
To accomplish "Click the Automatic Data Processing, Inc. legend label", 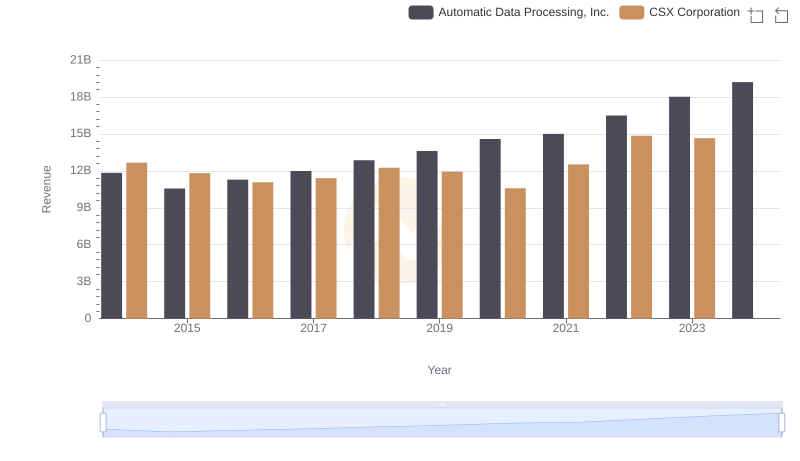I will pos(523,12).
